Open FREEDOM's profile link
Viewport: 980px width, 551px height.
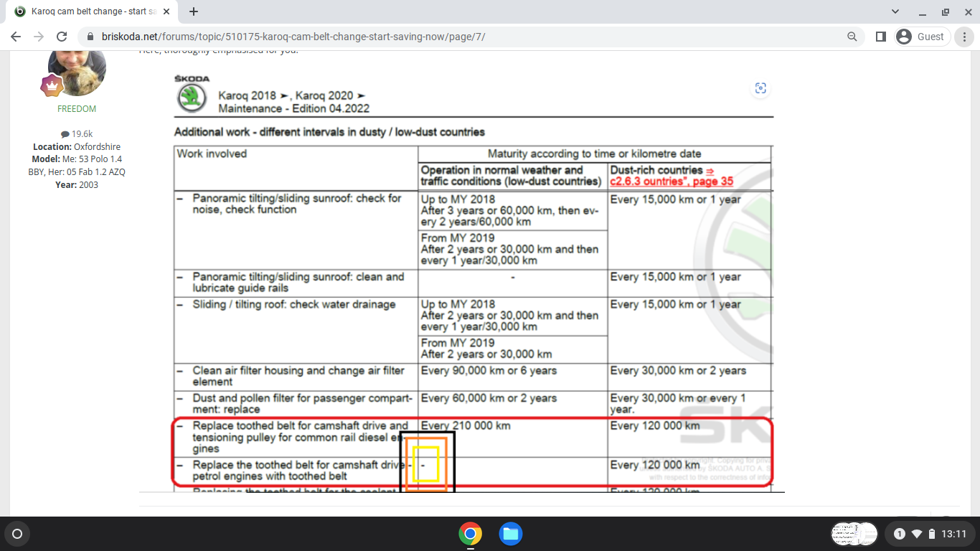click(x=76, y=108)
